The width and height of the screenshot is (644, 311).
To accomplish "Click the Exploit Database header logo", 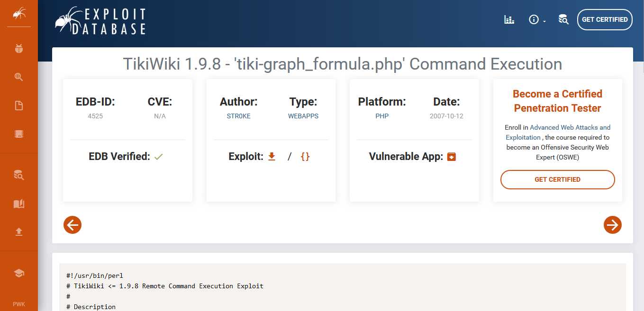I will coord(100,21).
